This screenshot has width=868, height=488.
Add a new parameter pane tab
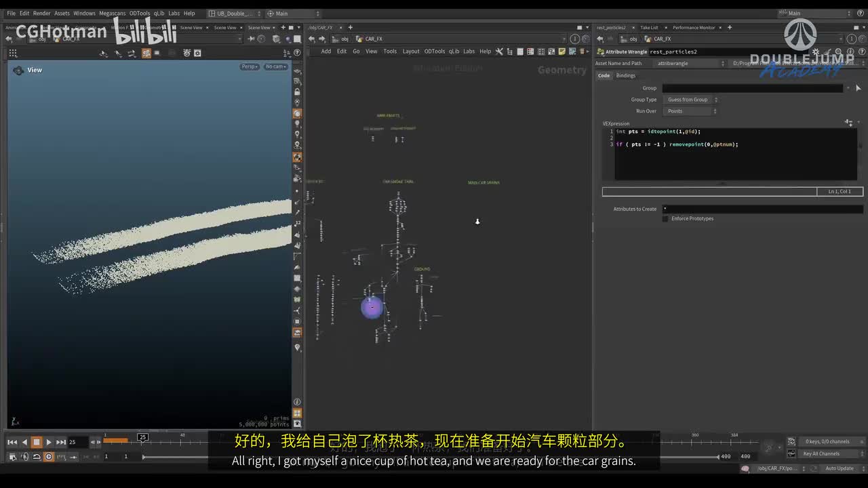(730, 28)
